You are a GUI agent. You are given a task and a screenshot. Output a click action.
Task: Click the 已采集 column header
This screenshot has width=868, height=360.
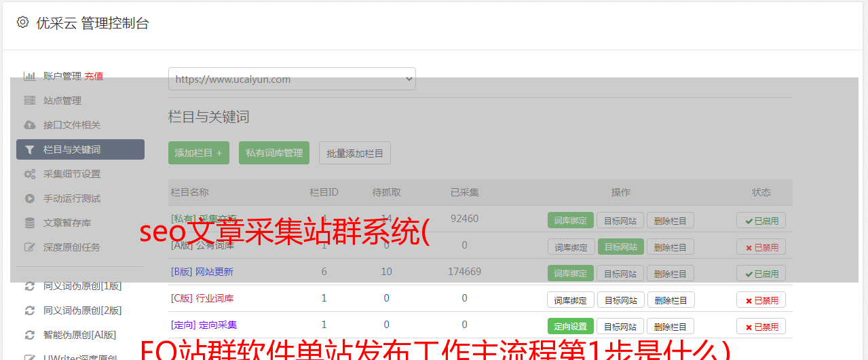point(464,192)
